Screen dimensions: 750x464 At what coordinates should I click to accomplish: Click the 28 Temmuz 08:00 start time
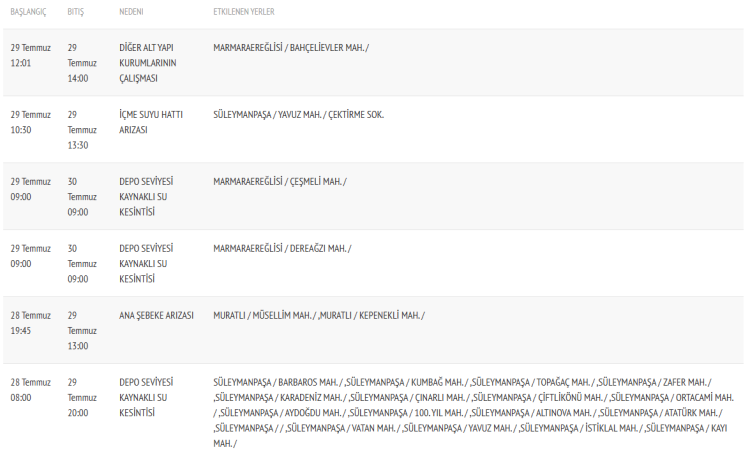30,390
